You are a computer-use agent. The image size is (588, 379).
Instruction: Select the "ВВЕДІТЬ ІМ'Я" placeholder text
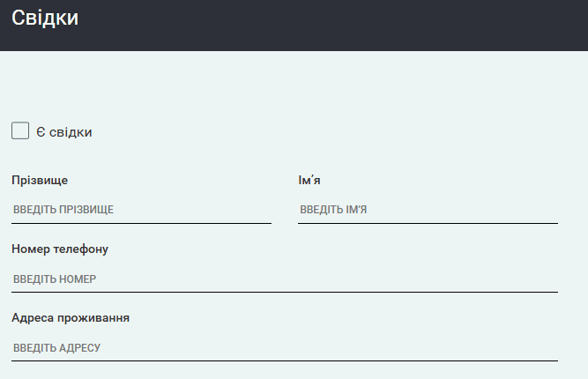(x=333, y=210)
